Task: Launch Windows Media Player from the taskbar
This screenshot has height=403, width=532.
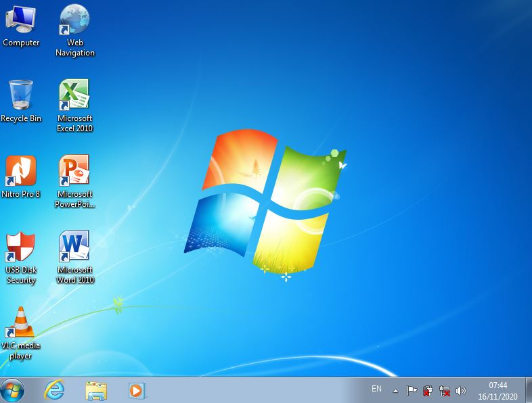Action: pos(137,390)
